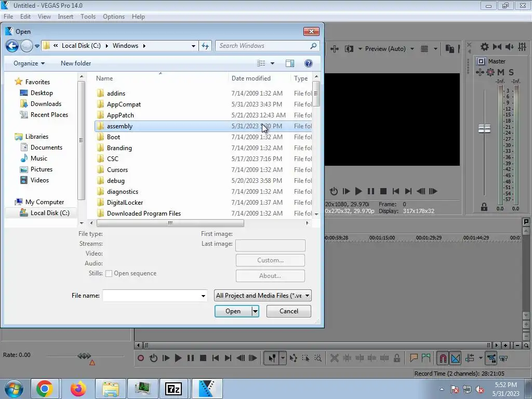Click the Overlays grid icon

424,49
